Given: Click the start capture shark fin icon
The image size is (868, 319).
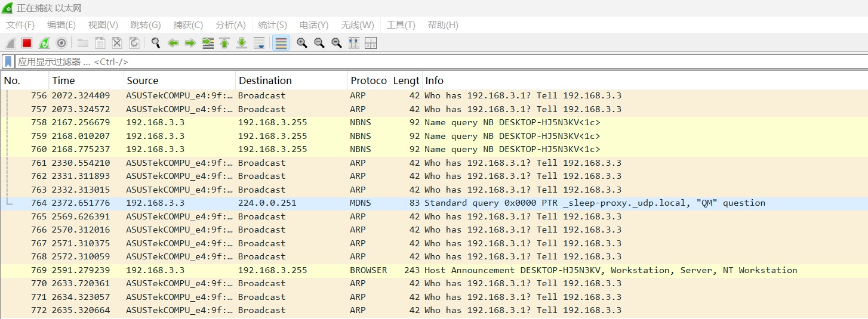Looking at the screenshot, I should coord(10,43).
